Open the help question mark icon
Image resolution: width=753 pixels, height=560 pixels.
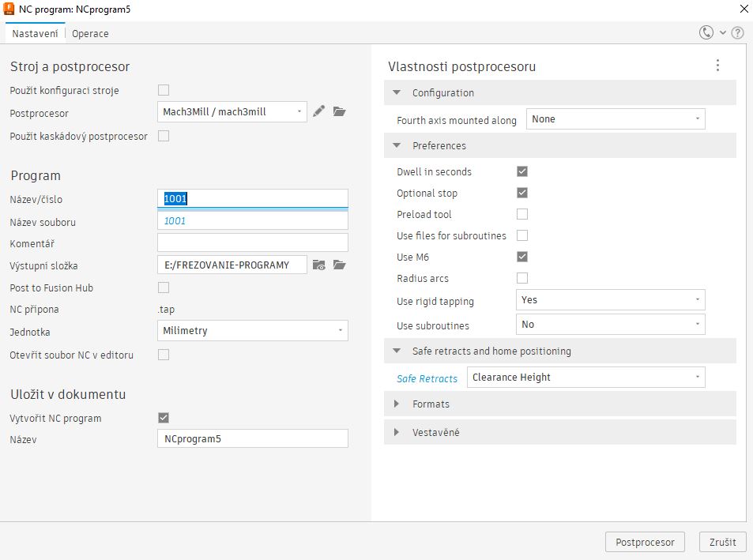coord(737,33)
